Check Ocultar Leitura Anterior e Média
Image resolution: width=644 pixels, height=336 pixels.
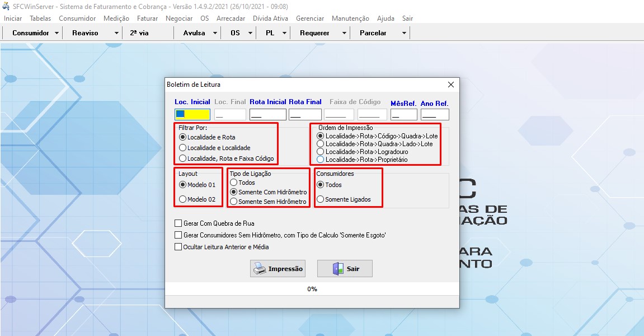[178, 247]
